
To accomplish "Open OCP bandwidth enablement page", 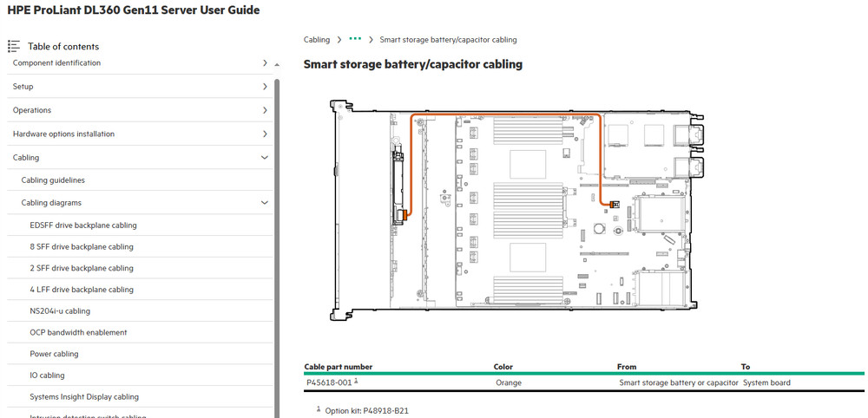I will [x=79, y=333].
